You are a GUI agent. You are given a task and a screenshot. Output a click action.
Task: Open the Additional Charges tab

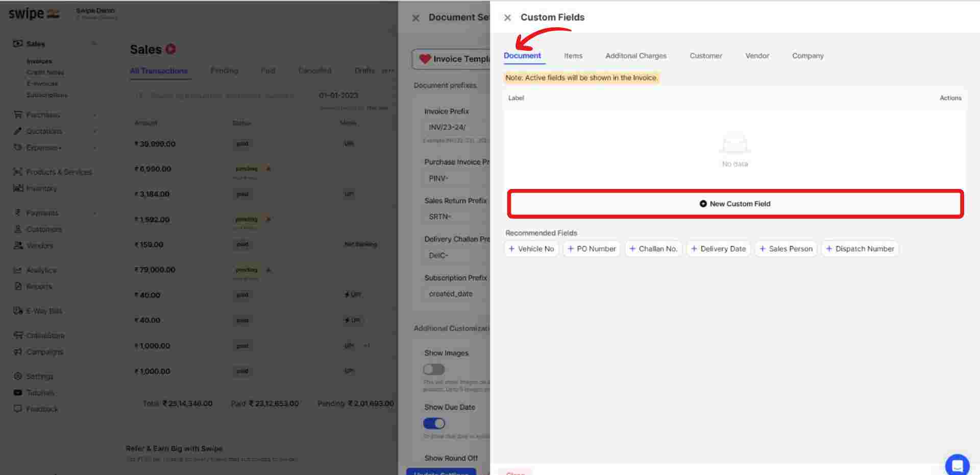point(635,56)
